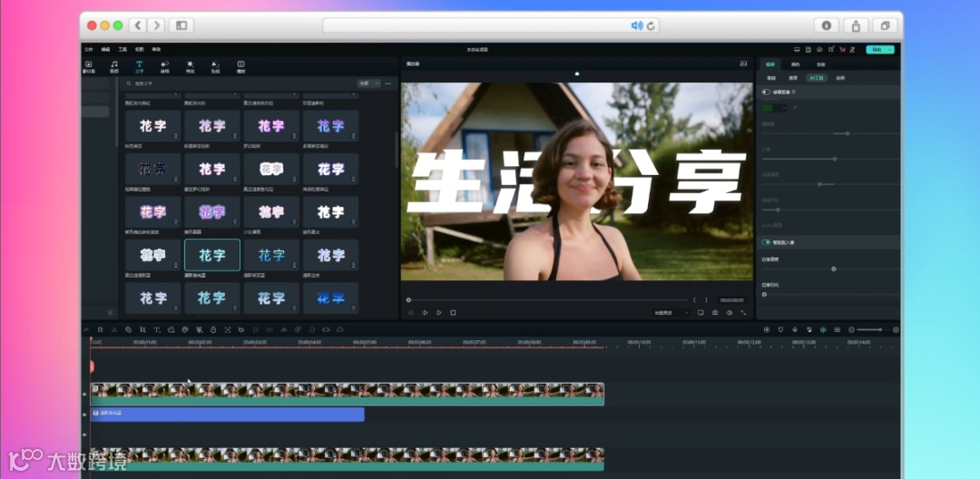This screenshot has width=980, height=479.
Task: Click the save project floppy icon
Action: point(808,49)
